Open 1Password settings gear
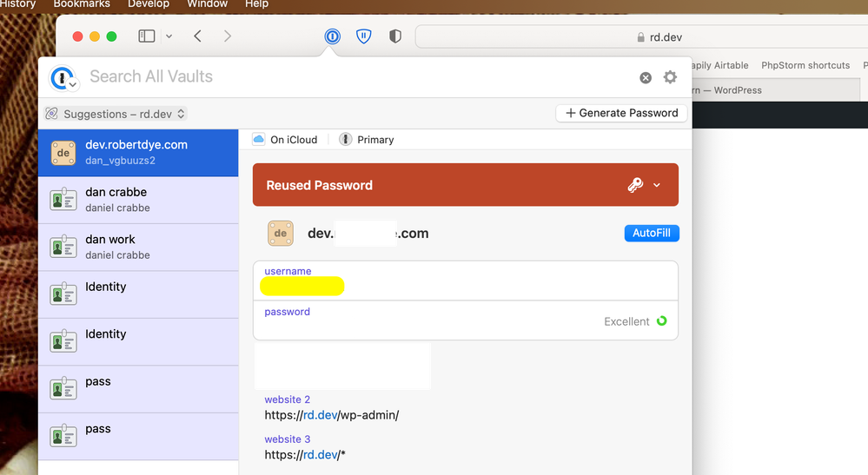 coord(670,77)
